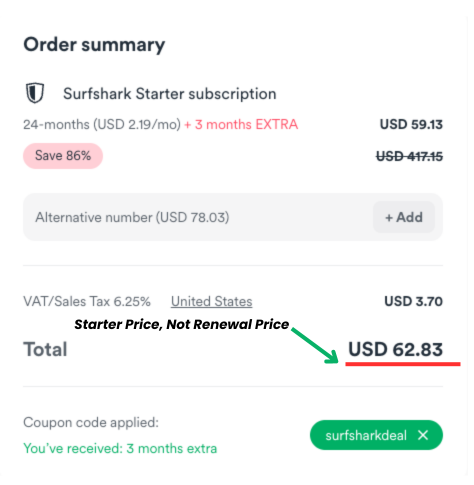Click the Surfshark shield icon
This screenshot has width=474, height=485.
(35, 93)
